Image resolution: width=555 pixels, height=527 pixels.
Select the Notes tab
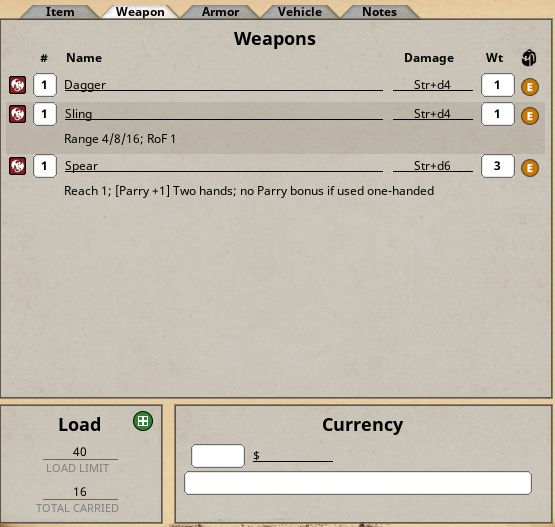[x=379, y=12]
